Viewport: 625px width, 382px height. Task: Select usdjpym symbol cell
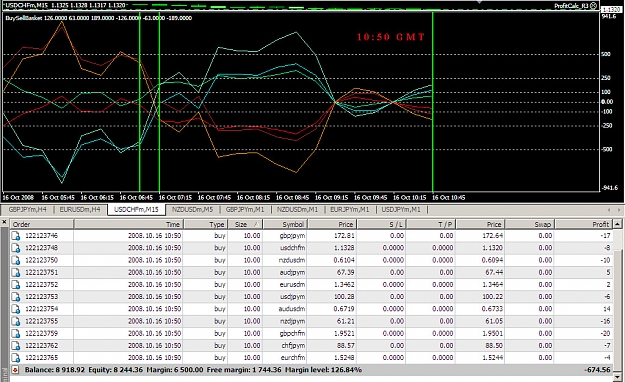(x=292, y=297)
